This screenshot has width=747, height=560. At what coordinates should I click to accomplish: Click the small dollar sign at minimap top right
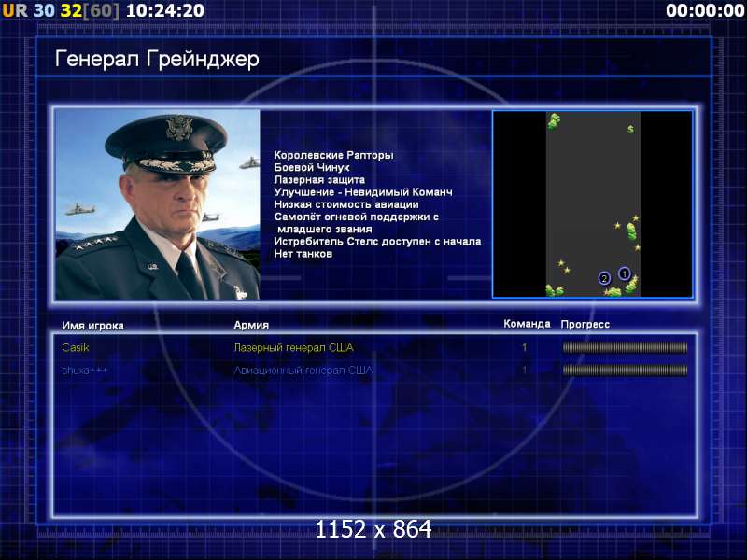coord(630,129)
